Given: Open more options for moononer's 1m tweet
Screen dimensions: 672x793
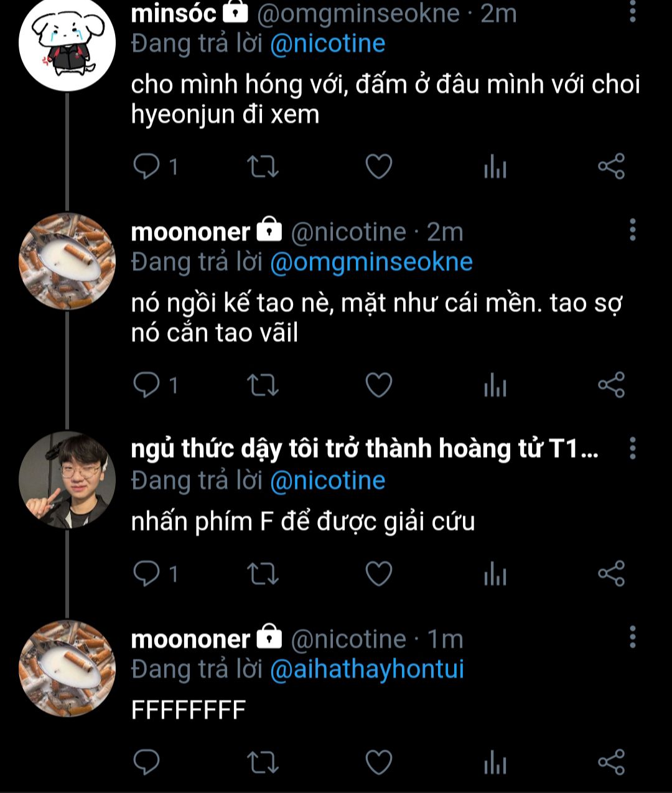Looking at the screenshot, I should [x=632, y=637].
